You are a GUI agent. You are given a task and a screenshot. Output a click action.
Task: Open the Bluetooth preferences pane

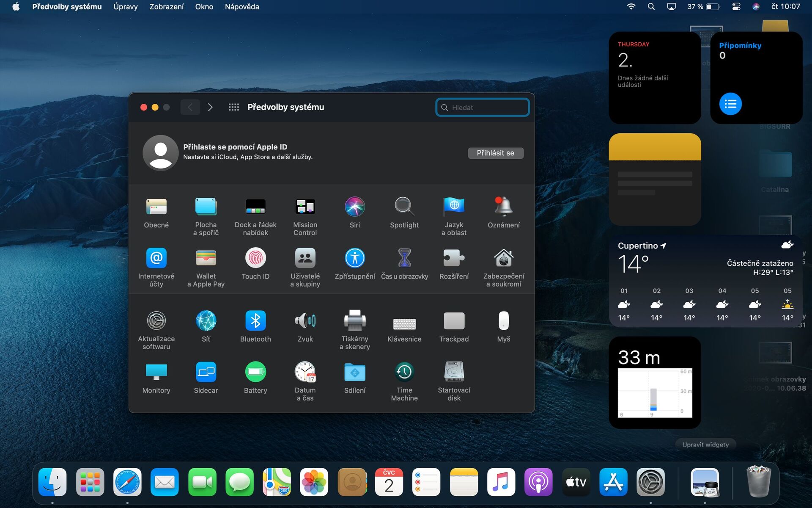coord(255,321)
